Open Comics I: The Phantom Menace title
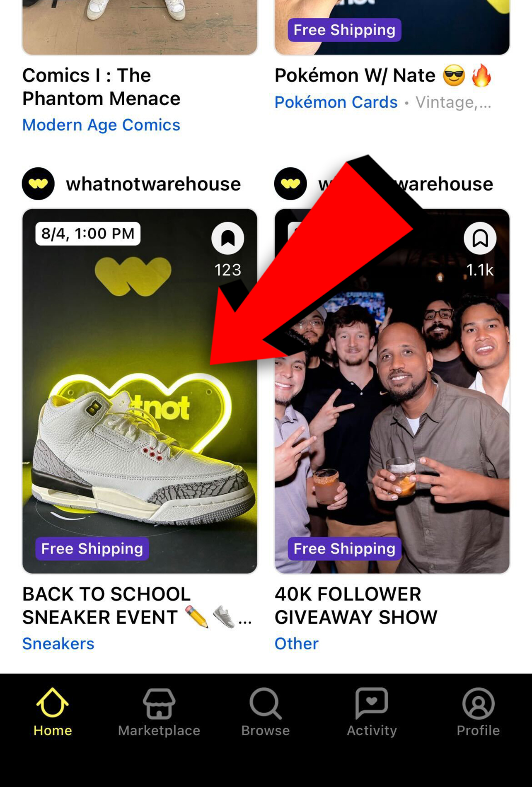This screenshot has height=787, width=532. 102,87
